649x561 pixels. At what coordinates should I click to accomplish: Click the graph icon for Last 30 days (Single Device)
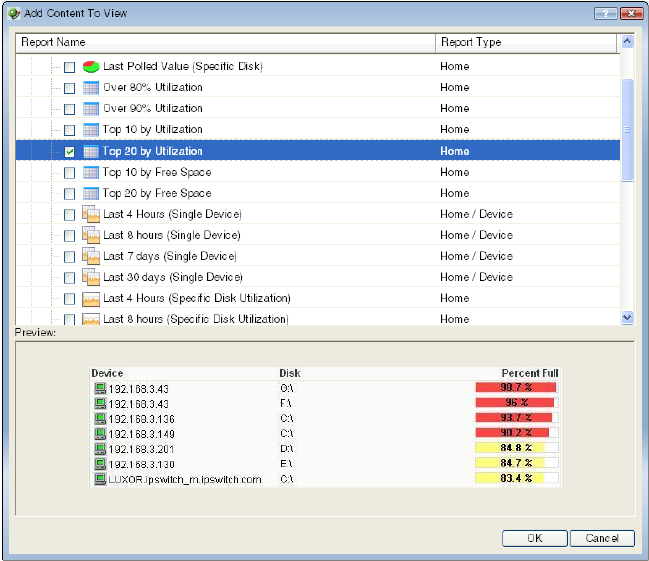click(90, 277)
